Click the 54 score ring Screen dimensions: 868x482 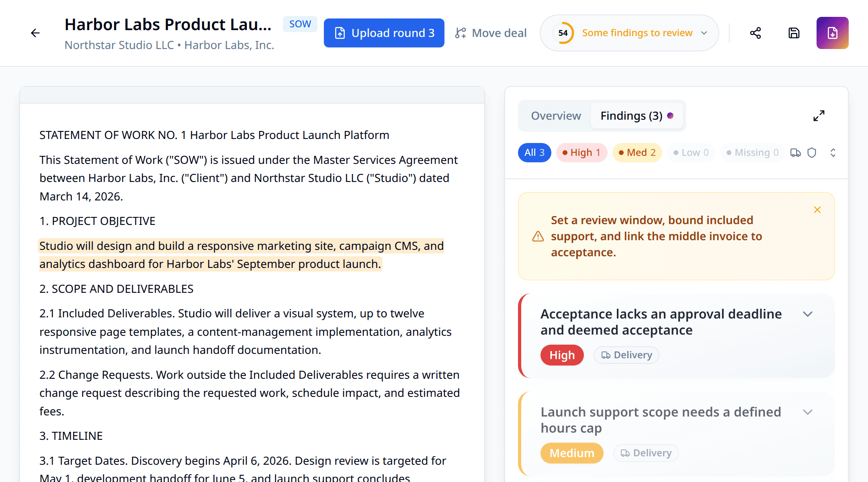click(563, 33)
